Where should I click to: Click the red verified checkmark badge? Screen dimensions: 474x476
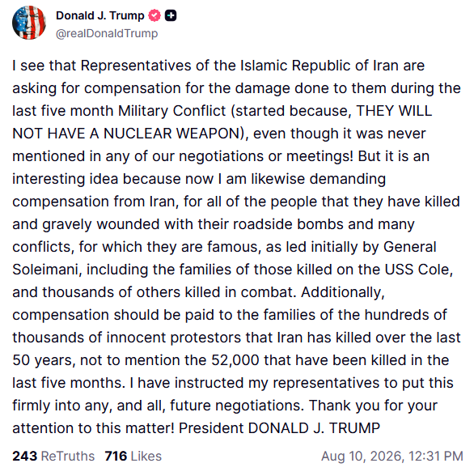pyautogui.click(x=154, y=16)
